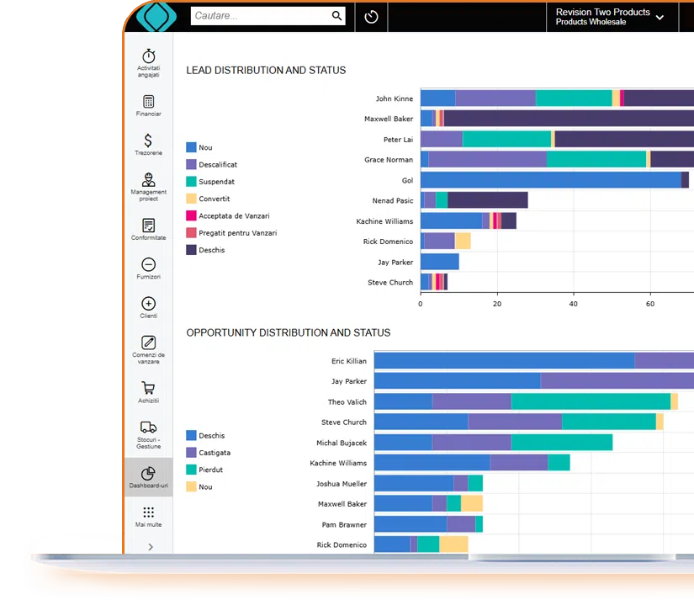This screenshot has height=616, width=694.
Task: Click the Nou blue legend swatch
Action: [191, 147]
